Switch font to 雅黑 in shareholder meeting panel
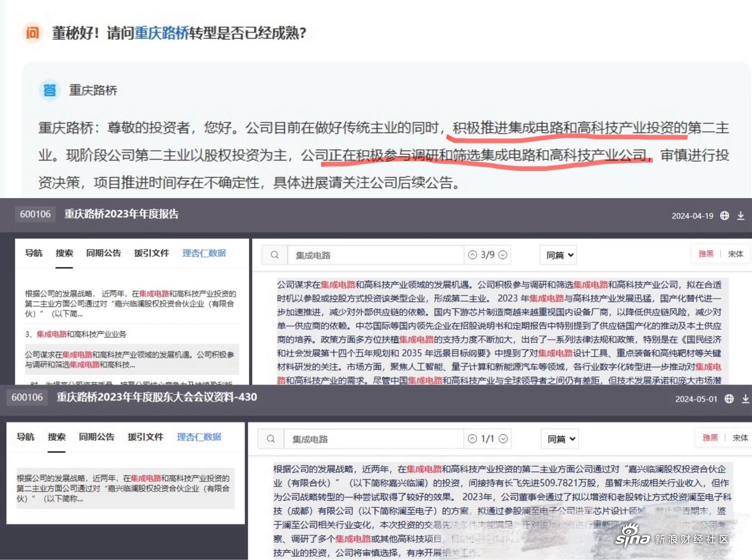The height and width of the screenshot is (560, 752). tap(710, 437)
